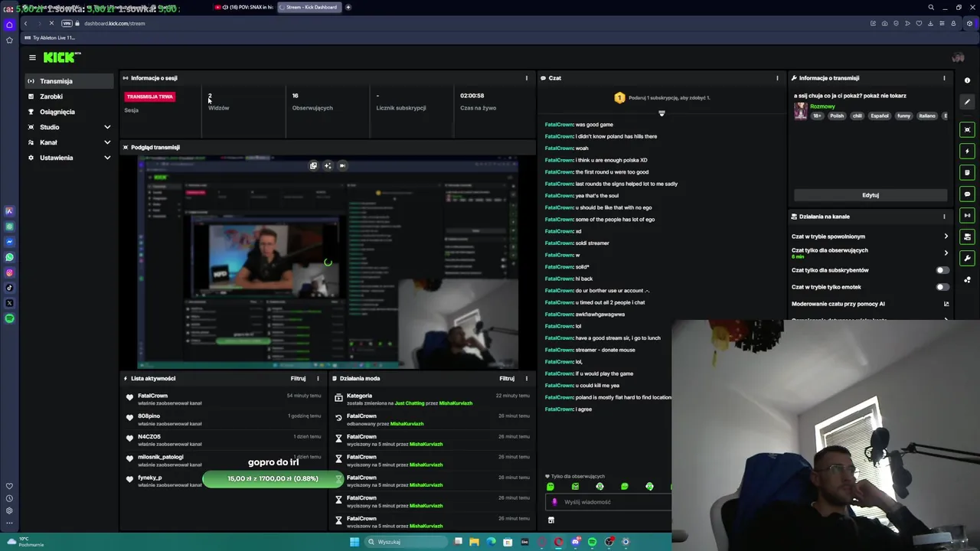Viewport: 980px width, 551px height.
Task: Toggle channel actions widget icon in right bar
Action: click(967, 236)
